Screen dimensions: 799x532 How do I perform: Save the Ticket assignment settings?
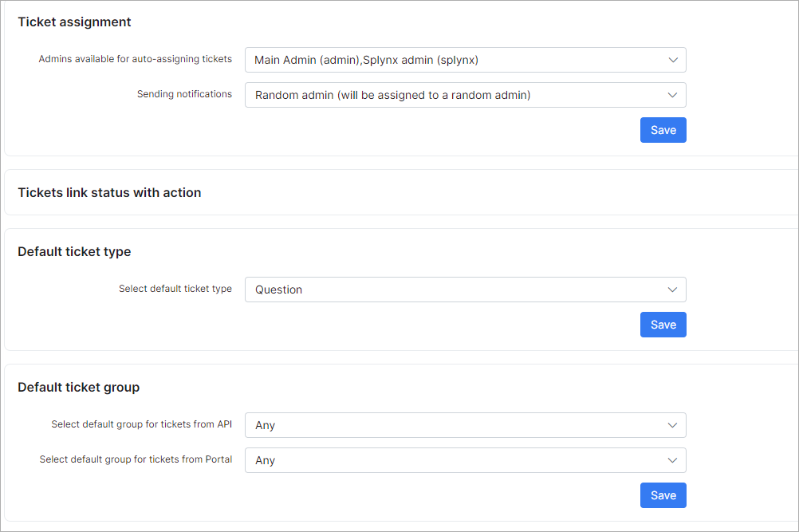[663, 130]
